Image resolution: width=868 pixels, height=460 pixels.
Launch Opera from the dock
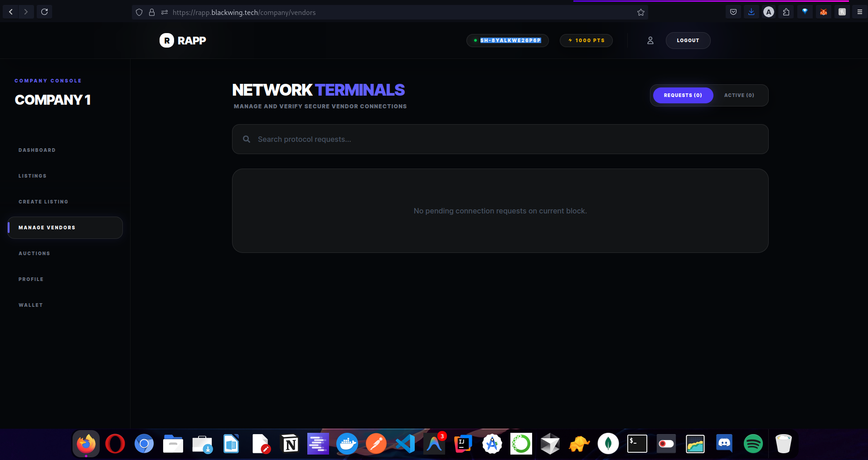pyautogui.click(x=115, y=444)
